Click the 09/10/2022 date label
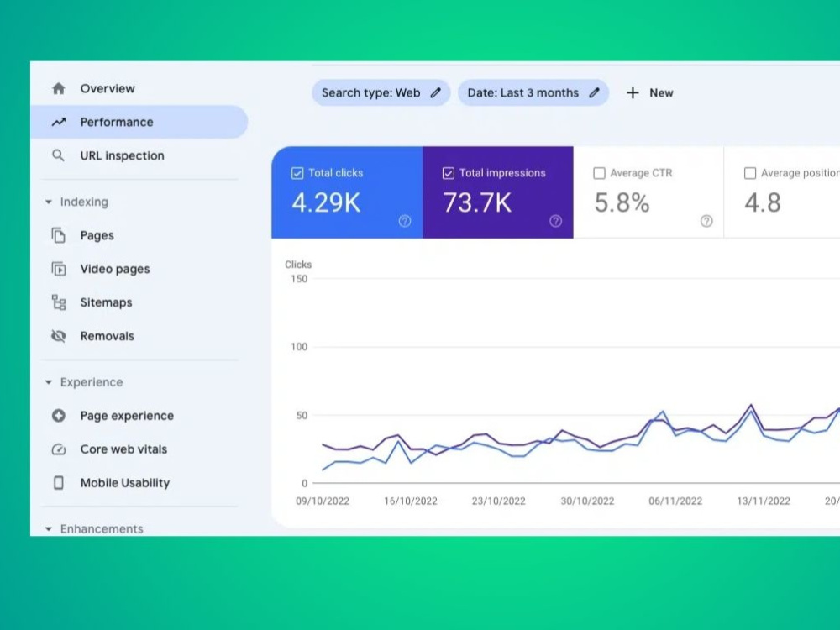The height and width of the screenshot is (630, 840). (x=323, y=501)
